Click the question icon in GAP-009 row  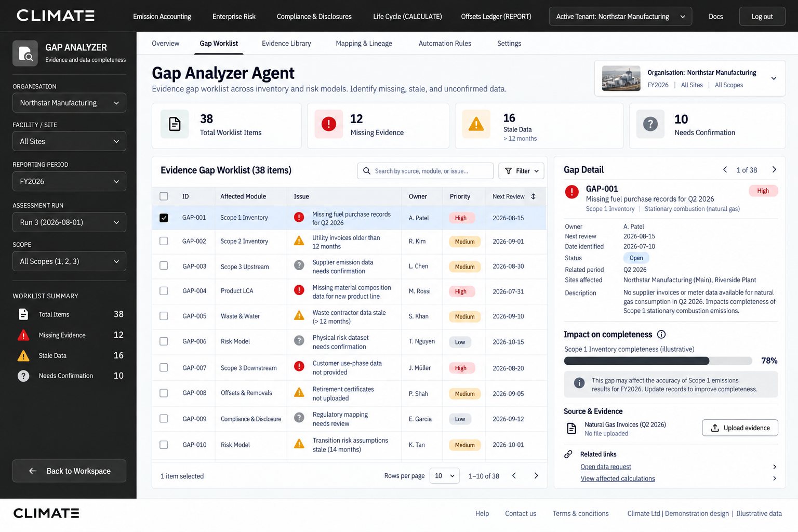(x=299, y=417)
